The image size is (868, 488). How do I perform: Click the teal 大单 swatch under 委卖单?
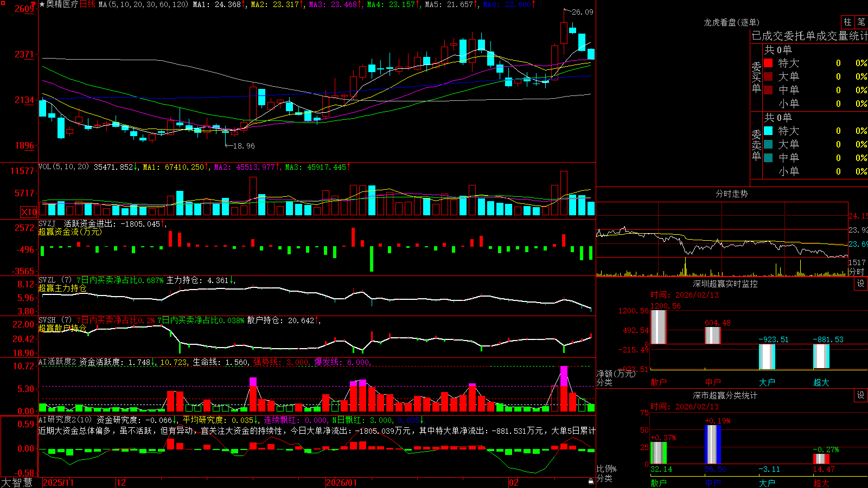point(768,144)
